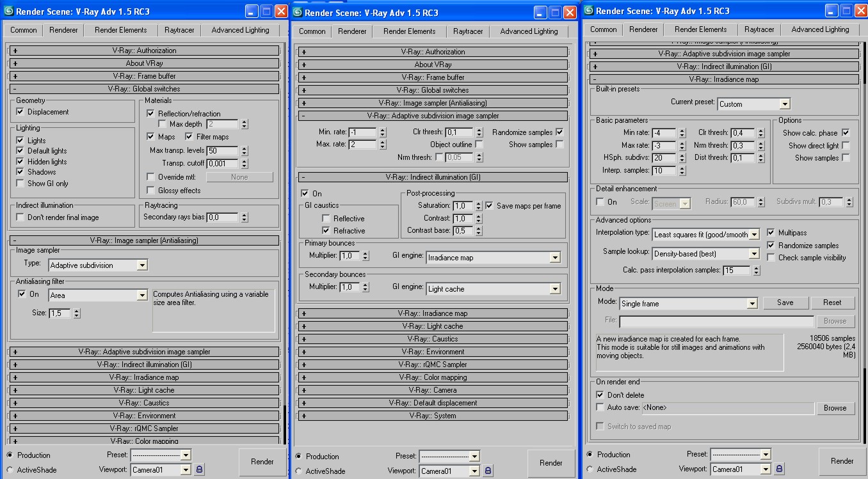
Task: Click the antialiasing filter Size spinner arrows
Action: (77, 313)
